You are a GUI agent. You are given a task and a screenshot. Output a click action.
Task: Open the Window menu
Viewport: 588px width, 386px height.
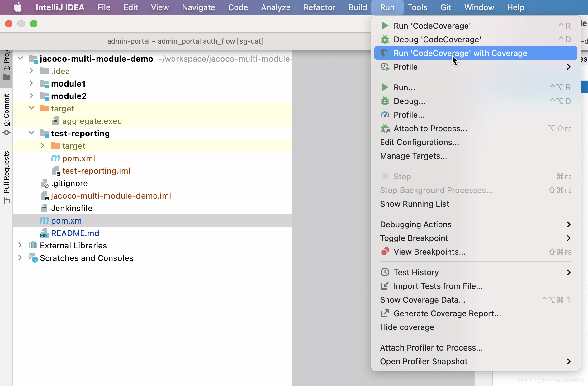[479, 7]
